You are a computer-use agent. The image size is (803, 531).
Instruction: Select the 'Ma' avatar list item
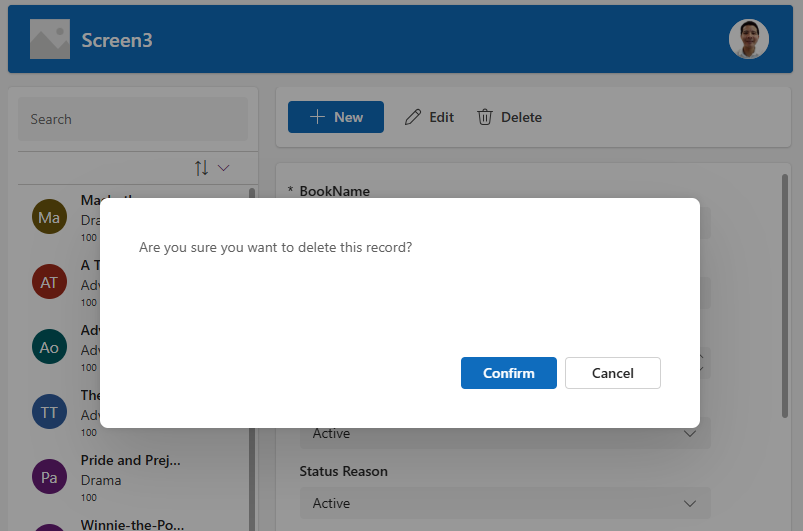49,217
